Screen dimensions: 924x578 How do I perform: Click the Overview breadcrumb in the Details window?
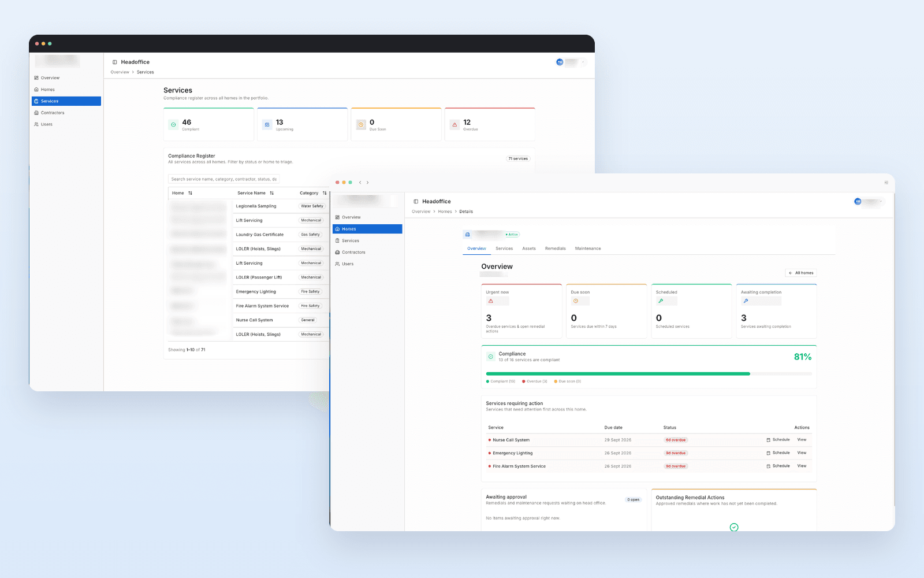click(x=421, y=212)
